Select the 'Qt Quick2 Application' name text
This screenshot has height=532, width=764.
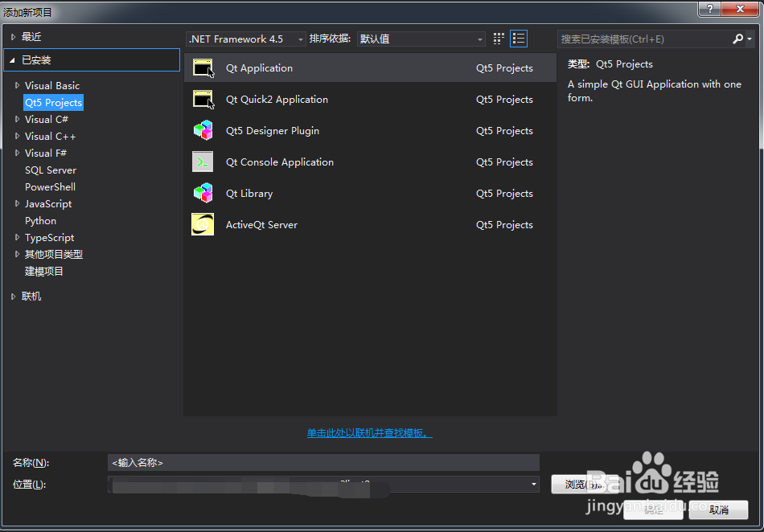click(277, 100)
